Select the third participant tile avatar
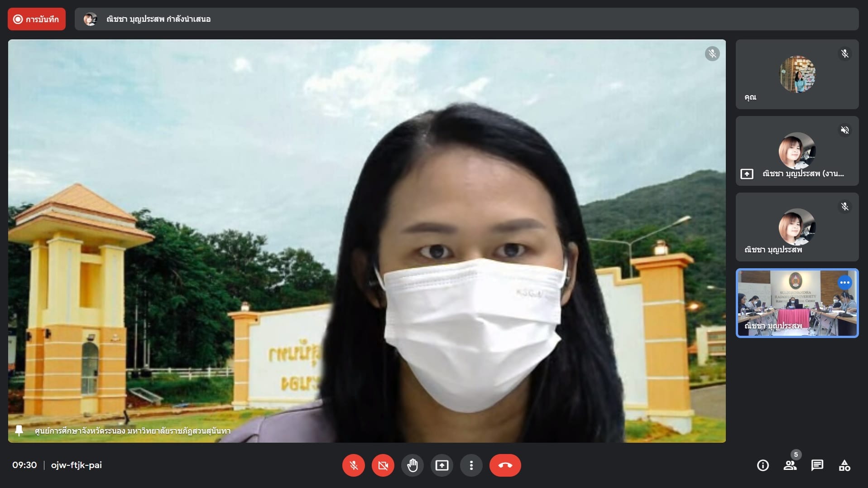Image resolution: width=868 pixels, height=488 pixels. 797,227
